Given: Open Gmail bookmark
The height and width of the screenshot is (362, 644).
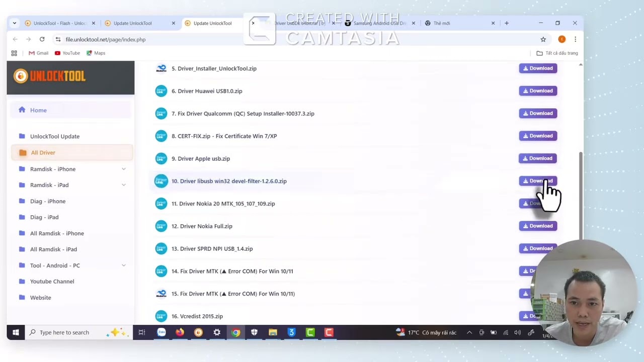Looking at the screenshot, I should (39, 53).
